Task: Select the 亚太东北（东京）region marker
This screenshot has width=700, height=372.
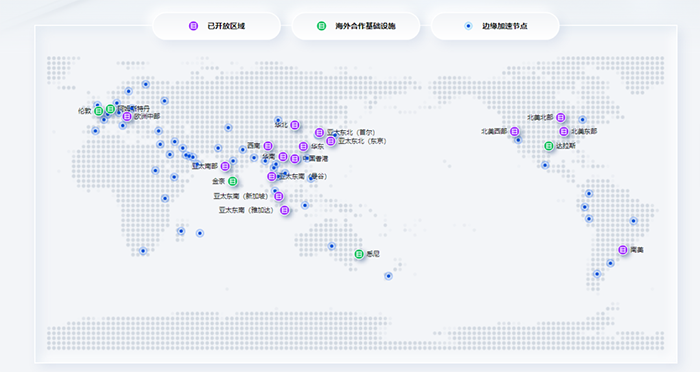Action: point(330,141)
